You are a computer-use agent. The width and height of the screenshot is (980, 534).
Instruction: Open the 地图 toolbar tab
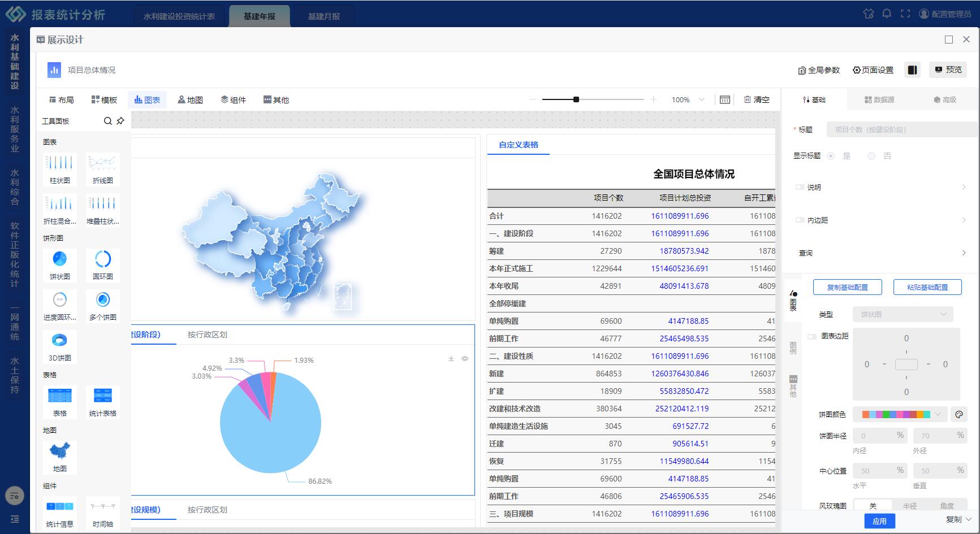[x=190, y=99]
